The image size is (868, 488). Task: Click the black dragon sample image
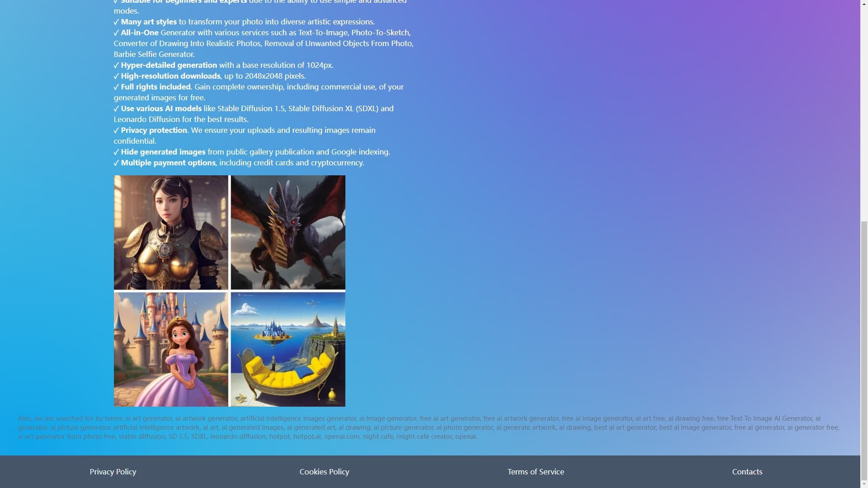[288, 232]
